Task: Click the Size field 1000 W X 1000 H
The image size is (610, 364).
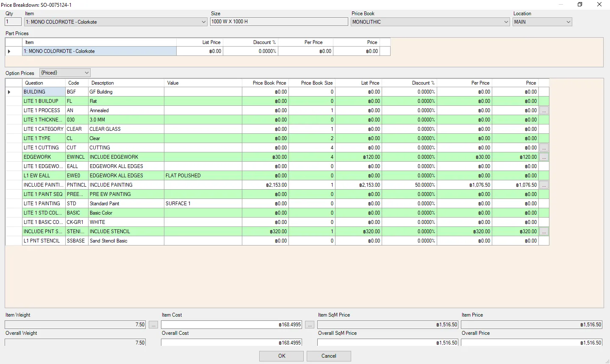Action: pyautogui.click(x=279, y=22)
